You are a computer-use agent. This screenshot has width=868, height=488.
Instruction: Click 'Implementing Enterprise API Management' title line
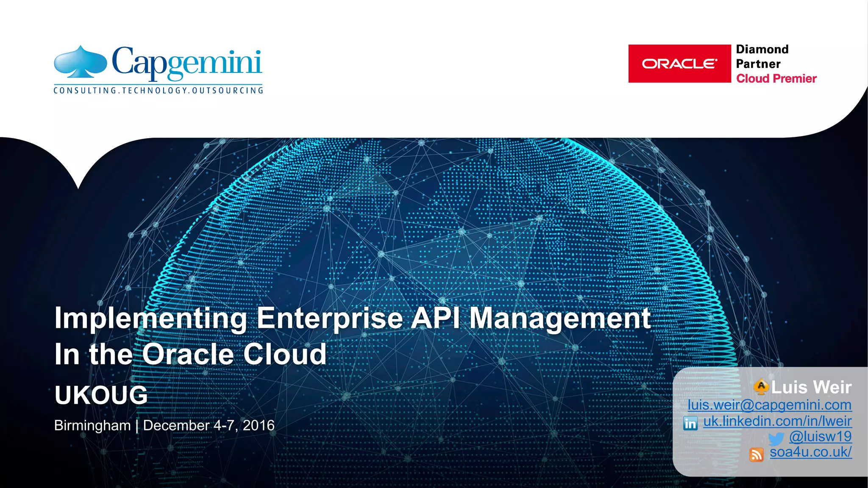353,319
